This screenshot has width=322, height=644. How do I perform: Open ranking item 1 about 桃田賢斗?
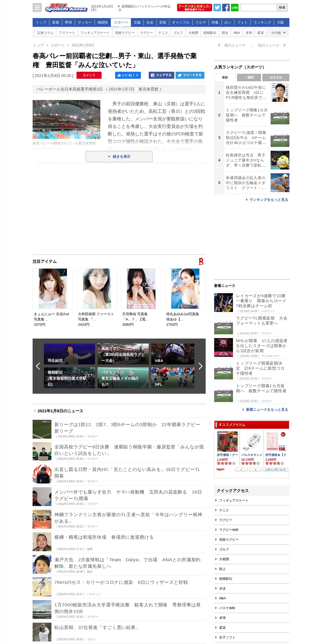point(252,92)
